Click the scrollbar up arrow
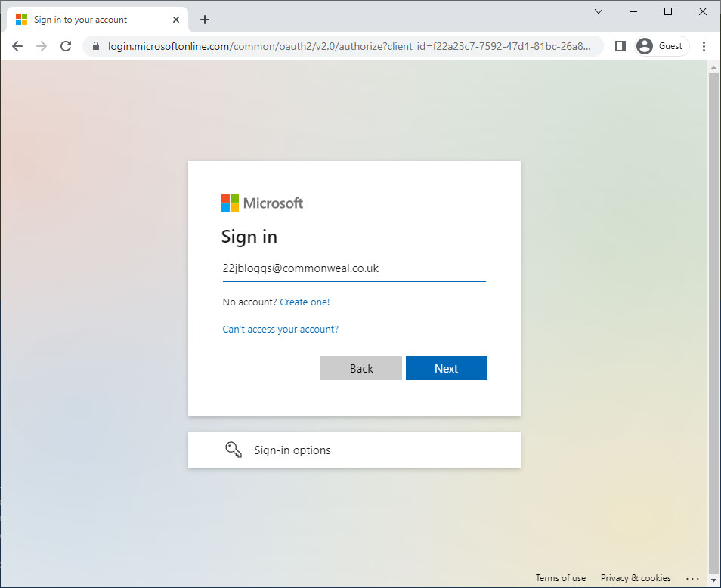721x588 pixels. click(x=713, y=67)
